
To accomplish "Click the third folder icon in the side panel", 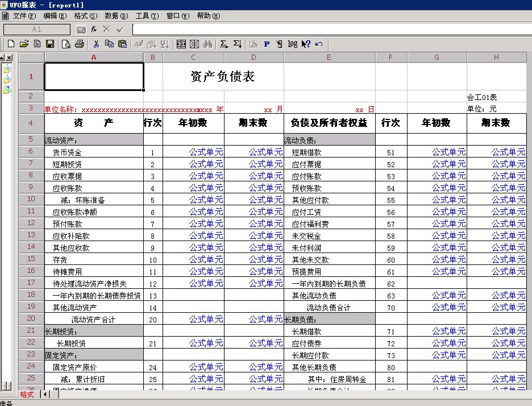I will pyautogui.click(x=7, y=90).
